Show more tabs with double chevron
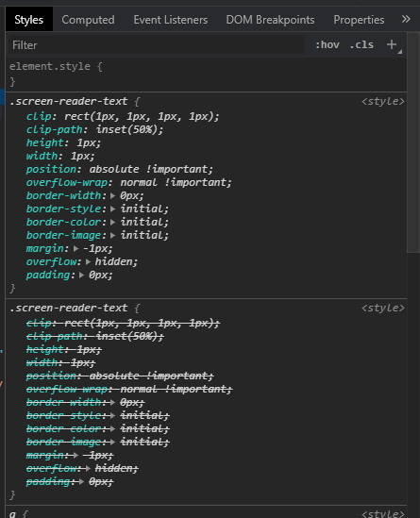Screen dimensions: 420x518 pyautogui.click(x=406, y=19)
